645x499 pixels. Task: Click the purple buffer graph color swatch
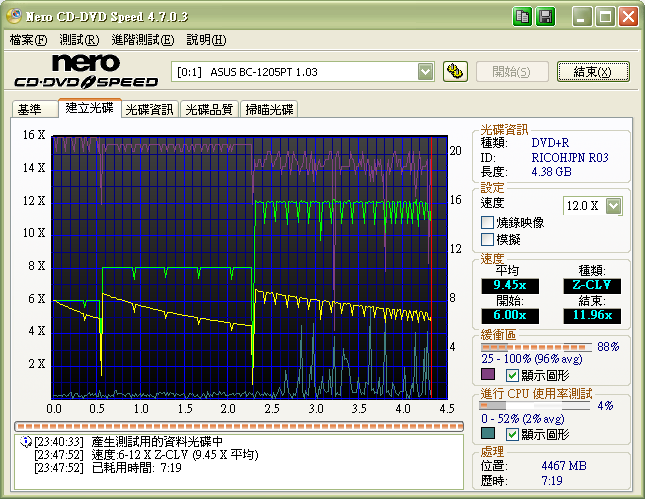point(488,374)
